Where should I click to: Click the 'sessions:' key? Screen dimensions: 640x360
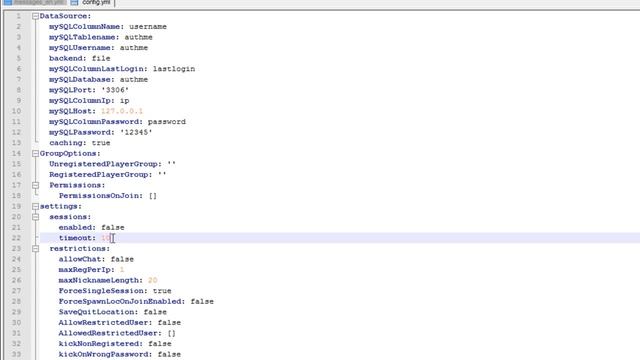70,217
